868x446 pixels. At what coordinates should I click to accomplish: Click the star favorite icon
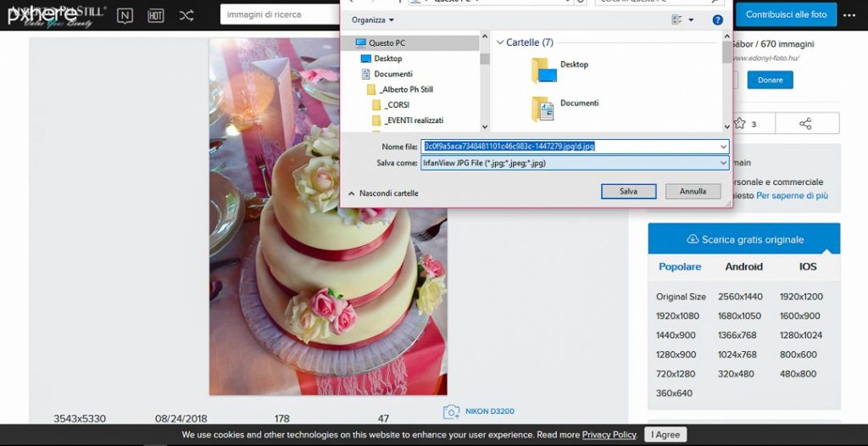point(739,123)
